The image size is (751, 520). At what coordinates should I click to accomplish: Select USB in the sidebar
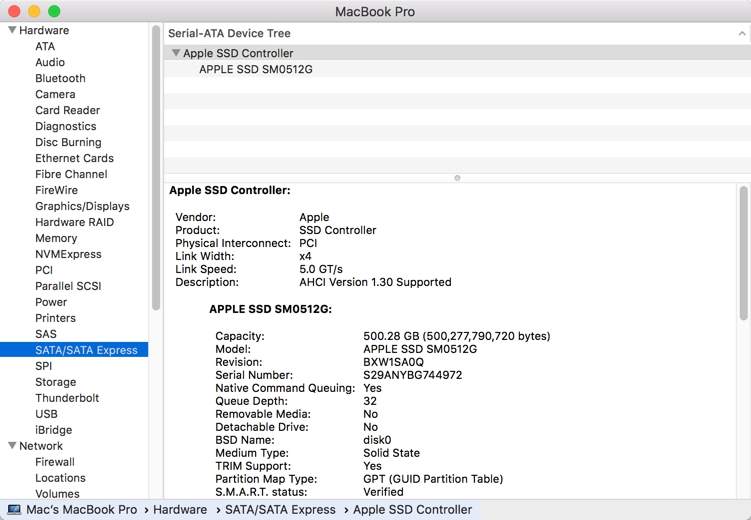46,414
